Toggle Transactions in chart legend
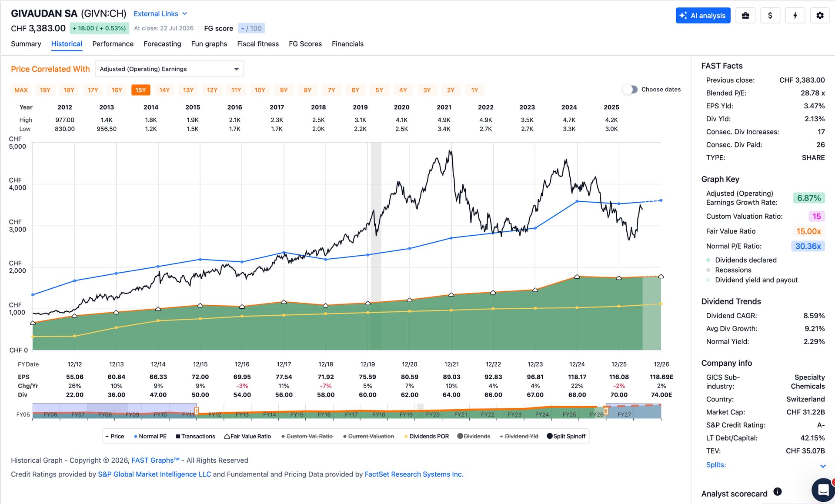 pos(195,437)
